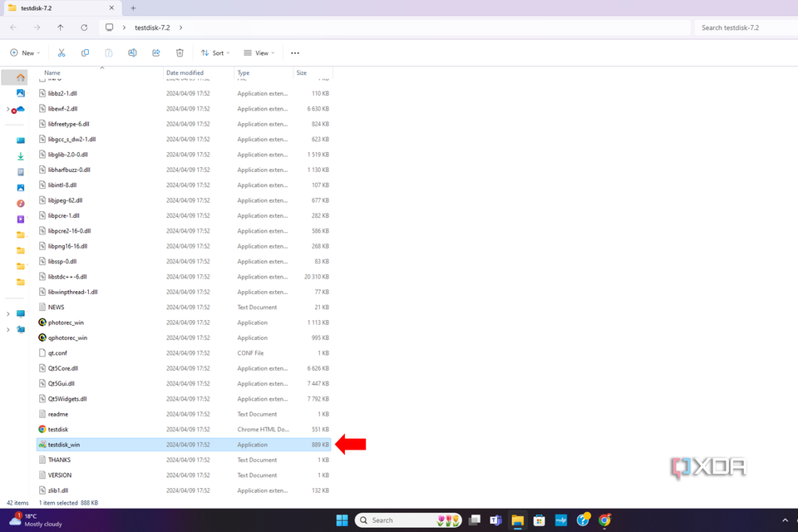Go up one folder level arrow

tap(60, 27)
